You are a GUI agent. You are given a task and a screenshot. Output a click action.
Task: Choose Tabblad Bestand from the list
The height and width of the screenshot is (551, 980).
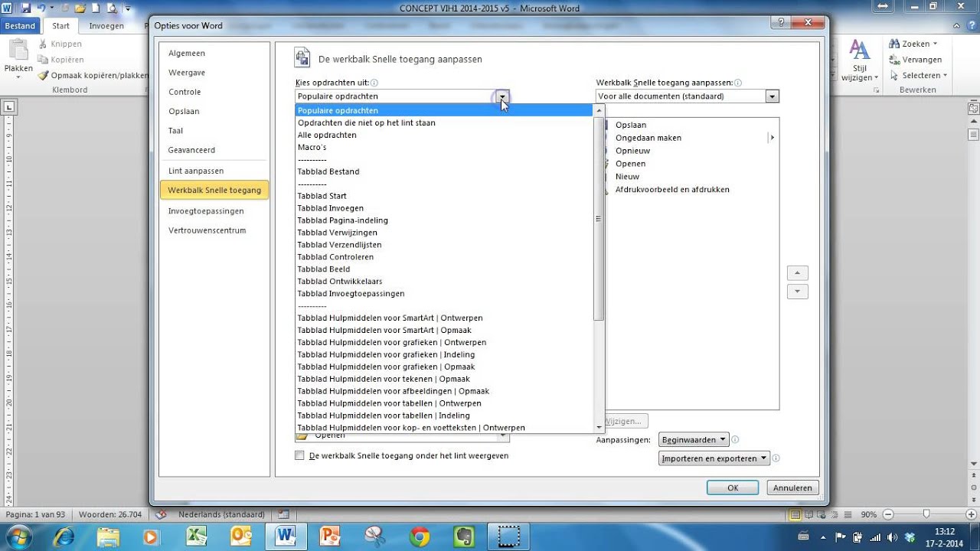click(445, 171)
